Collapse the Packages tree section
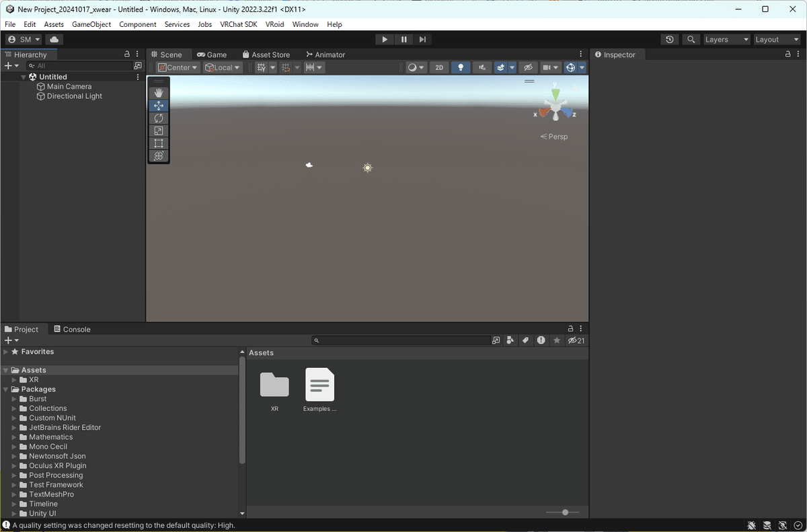This screenshot has width=807, height=532. point(6,389)
